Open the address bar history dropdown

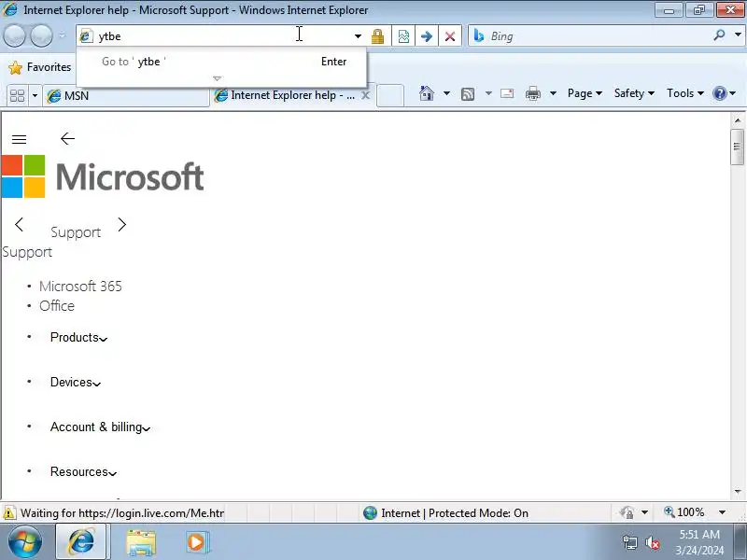[358, 36]
